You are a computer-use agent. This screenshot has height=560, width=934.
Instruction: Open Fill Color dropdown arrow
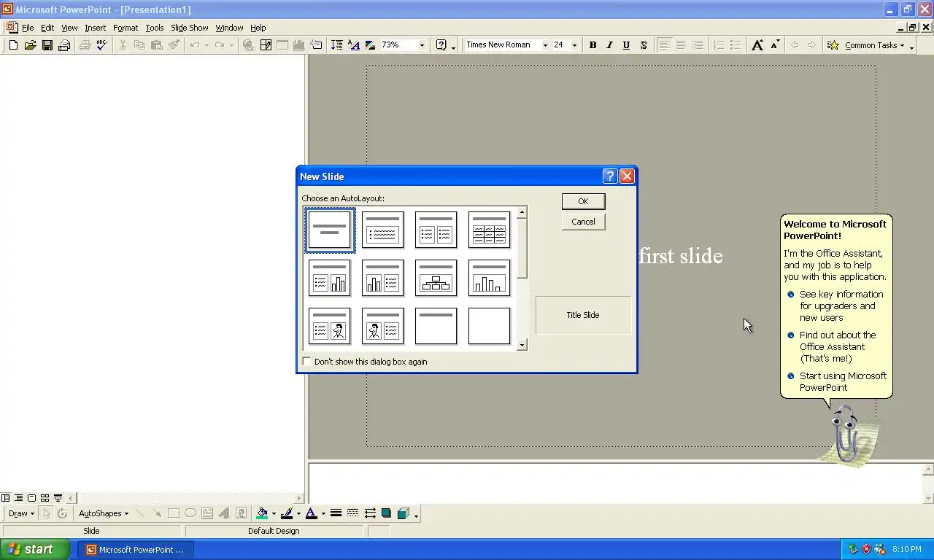click(x=274, y=514)
